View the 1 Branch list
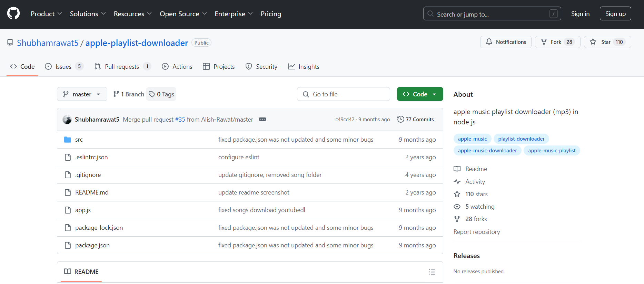The image size is (644, 284). (129, 94)
